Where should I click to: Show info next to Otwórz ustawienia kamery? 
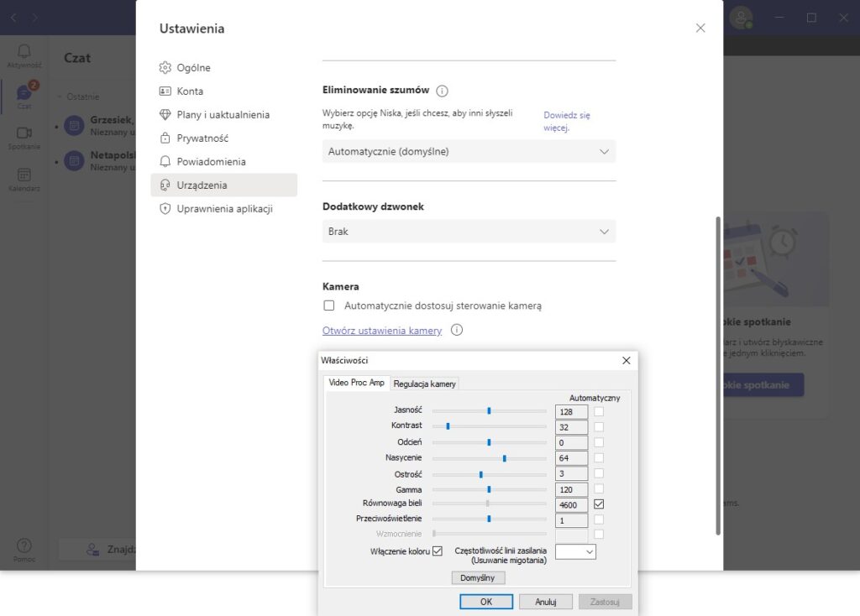click(x=457, y=330)
